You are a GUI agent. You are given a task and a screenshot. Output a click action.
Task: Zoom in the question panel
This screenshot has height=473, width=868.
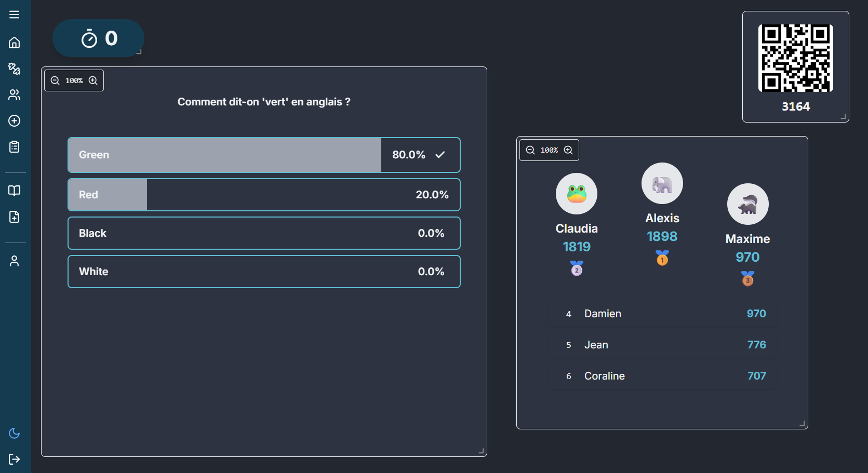pyautogui.click(x=93, y=80)
